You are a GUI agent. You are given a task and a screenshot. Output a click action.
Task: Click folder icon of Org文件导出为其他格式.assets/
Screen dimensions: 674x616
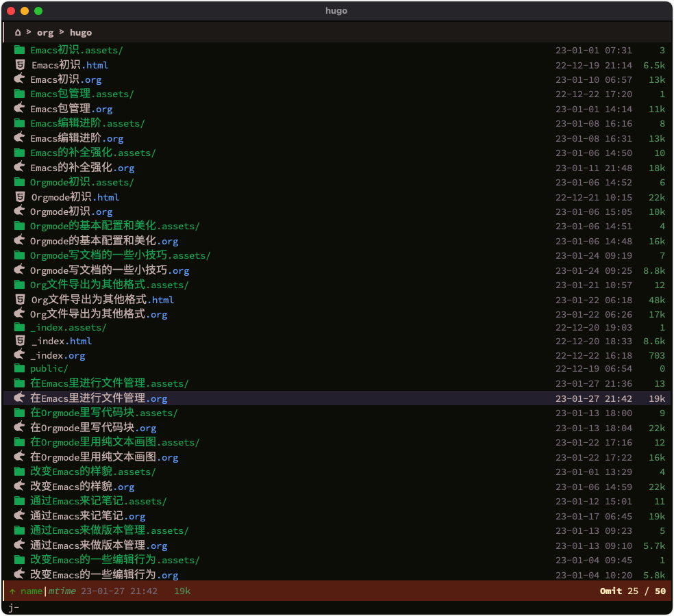(x=19, y=285)
